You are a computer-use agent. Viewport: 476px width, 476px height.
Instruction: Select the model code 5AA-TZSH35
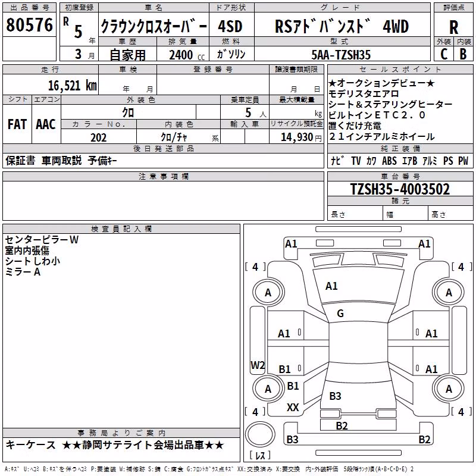tap(341, 55)
